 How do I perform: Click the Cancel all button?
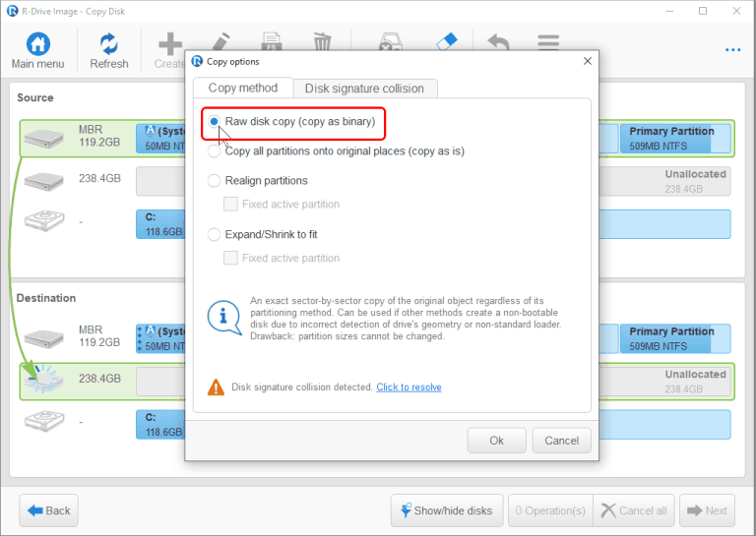tap(634, 510)
